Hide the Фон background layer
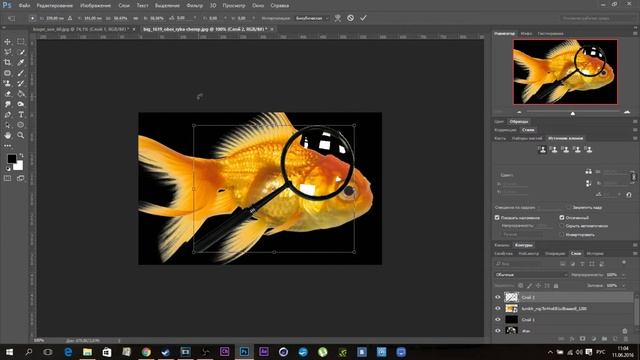 point(498,331)
